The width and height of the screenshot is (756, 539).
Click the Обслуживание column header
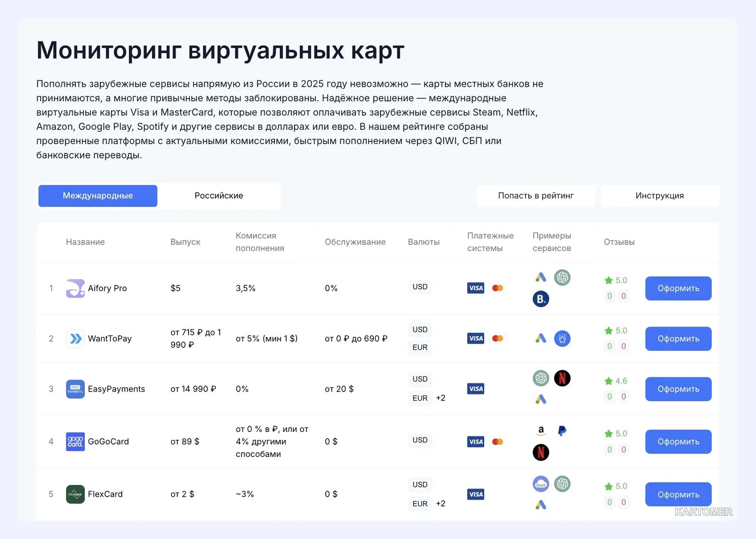[x=355, y=242]
